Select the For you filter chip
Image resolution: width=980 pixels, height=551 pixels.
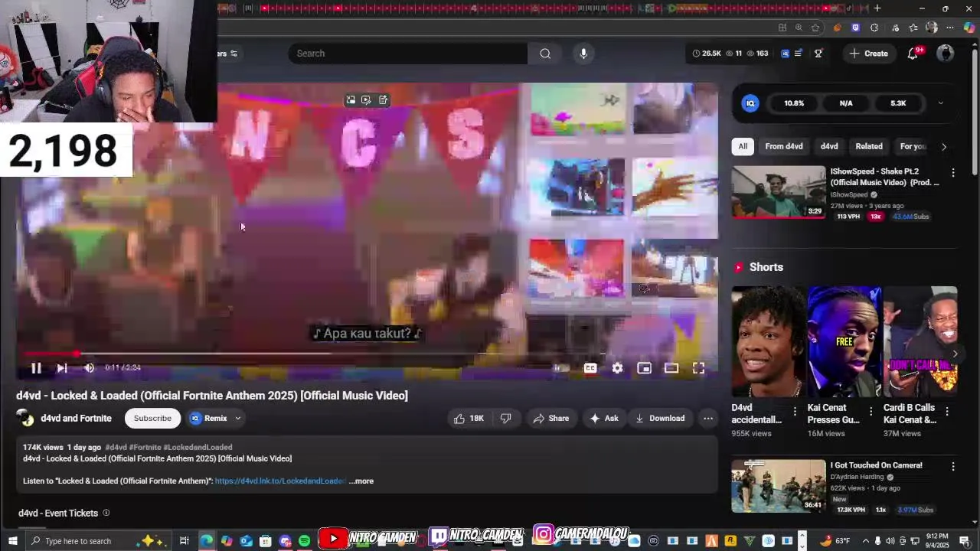point(913,146)
